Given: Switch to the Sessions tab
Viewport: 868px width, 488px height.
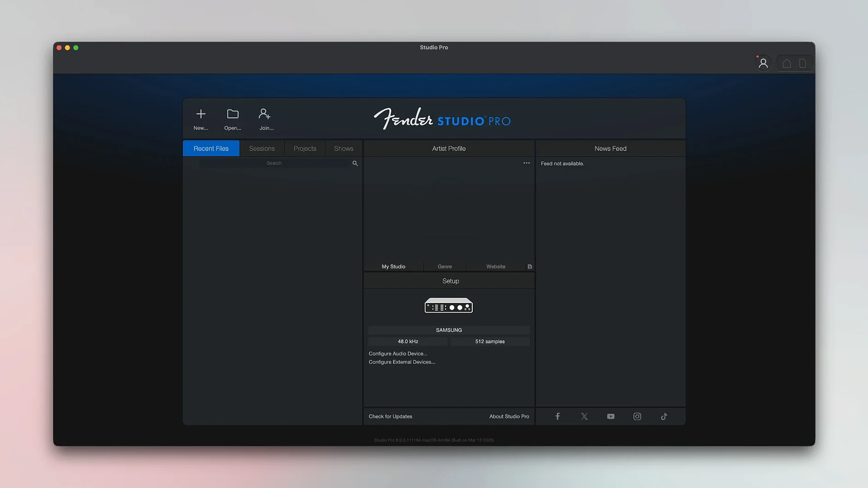Looking at the screenshot, I should (x=262, y=148).
